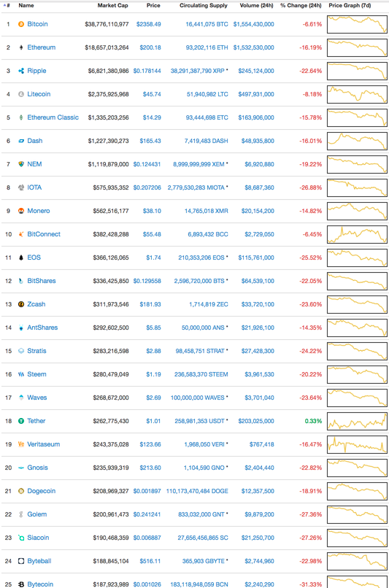The height and width of the screenshot is (588, 389).
Task: Sort by Market Cap column header
Action: (x=112, y=5)
